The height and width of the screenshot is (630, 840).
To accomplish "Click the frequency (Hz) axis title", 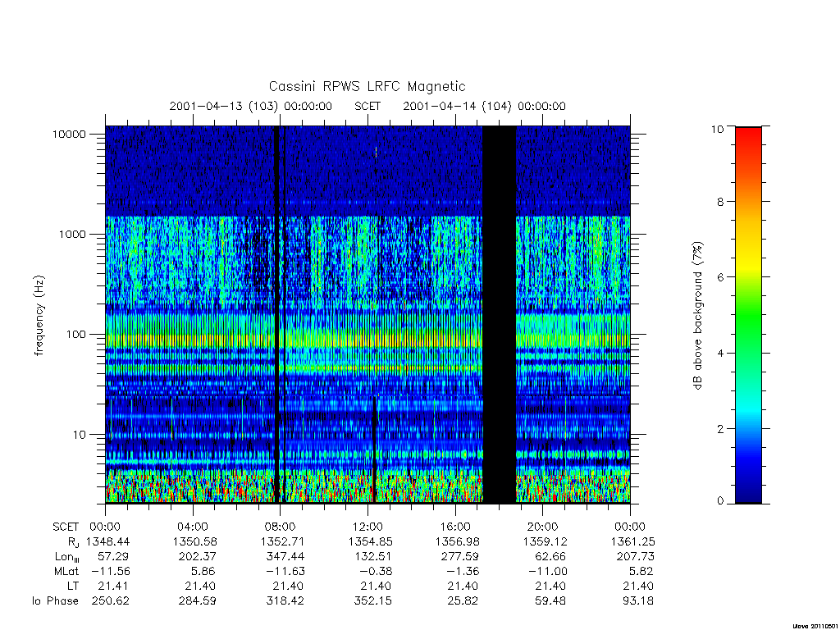I will (39, 316).
